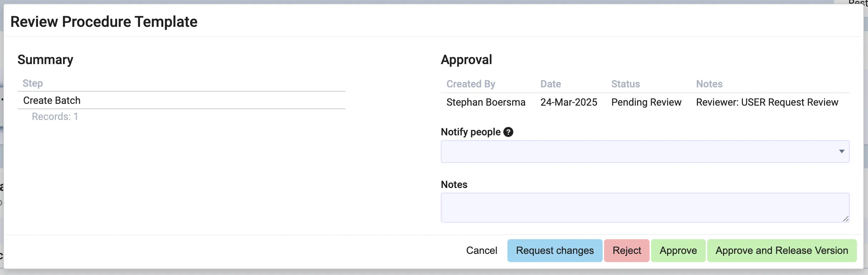This screenshot has height=275, width=868.
Task: Click the Status column header
Action: pos(625,84)
